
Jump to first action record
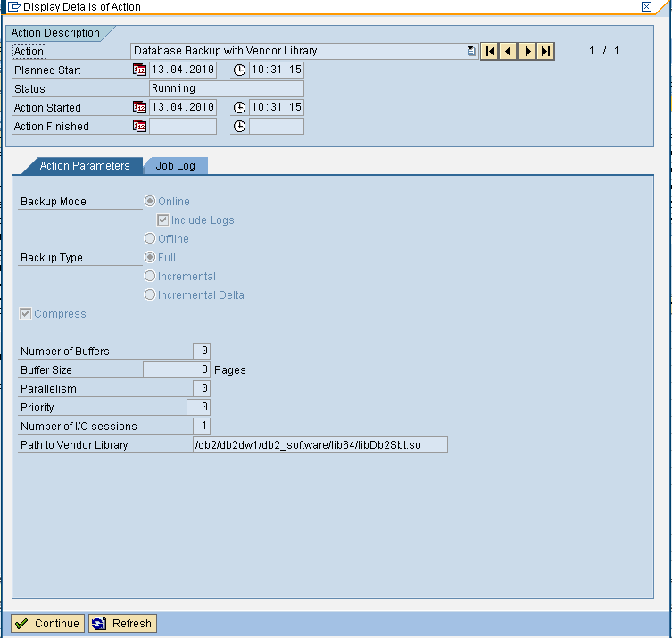coord(490,52)
